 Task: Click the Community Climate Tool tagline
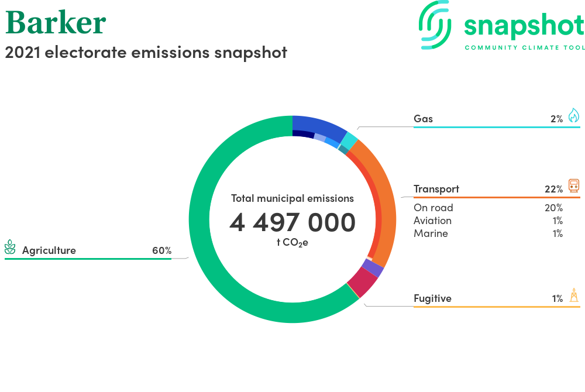(x=525, y=48)
